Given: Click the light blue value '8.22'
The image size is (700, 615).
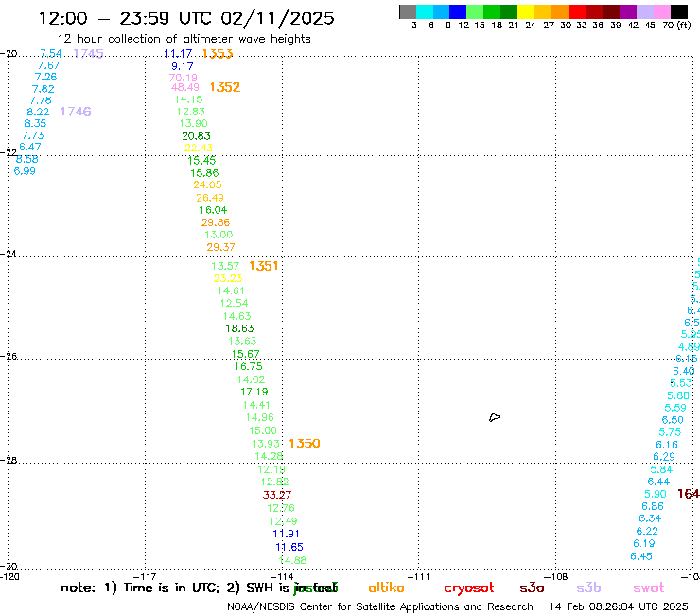Looking at the screenshot, I should point(38,112).
